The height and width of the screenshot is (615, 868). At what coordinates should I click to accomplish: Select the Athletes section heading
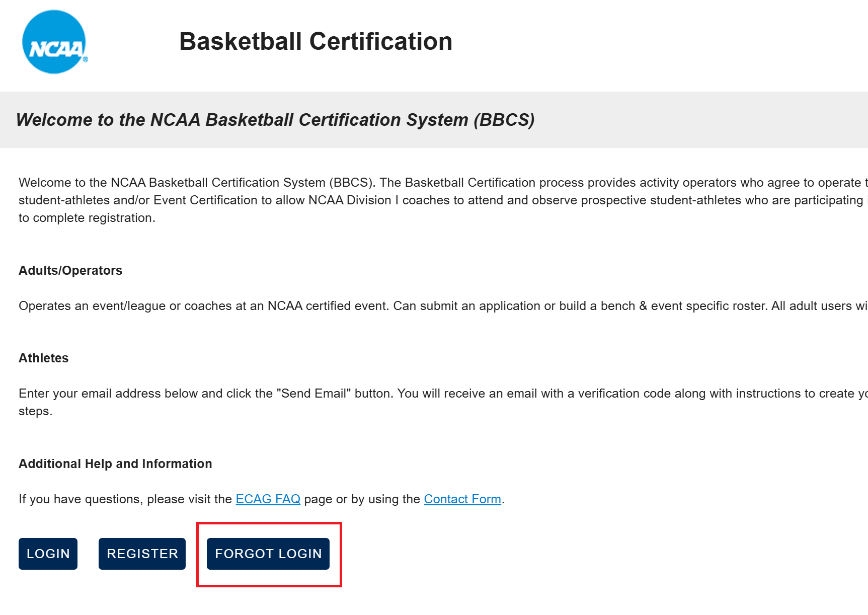[x=44, y=358]
